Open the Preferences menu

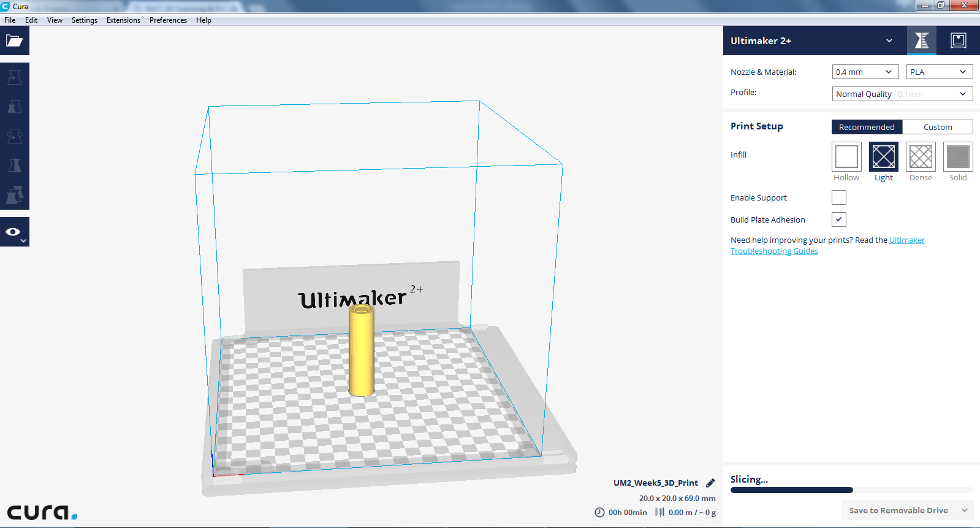(168, 20)
